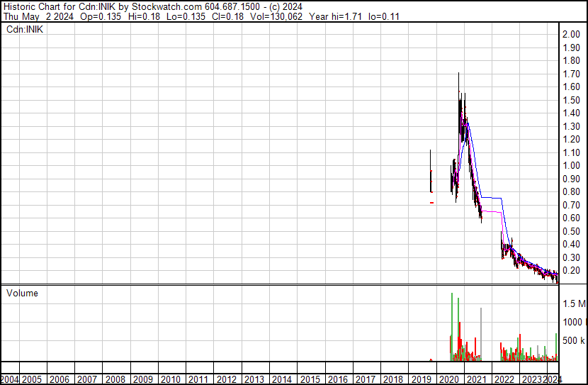Image resolution: width=588 pixels, height=385 pixels.
Task: Click the 2021 year label on time axis
Action: coord(477,380)
